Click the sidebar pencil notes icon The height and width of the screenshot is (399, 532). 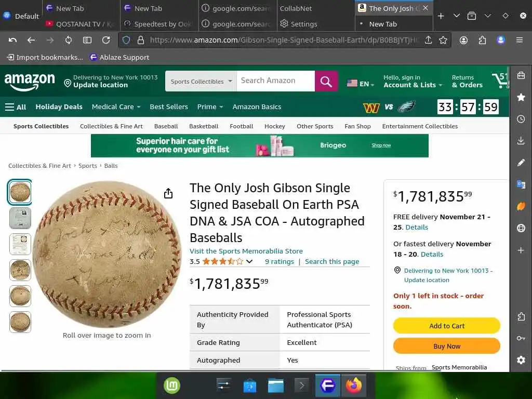[521, 163]
